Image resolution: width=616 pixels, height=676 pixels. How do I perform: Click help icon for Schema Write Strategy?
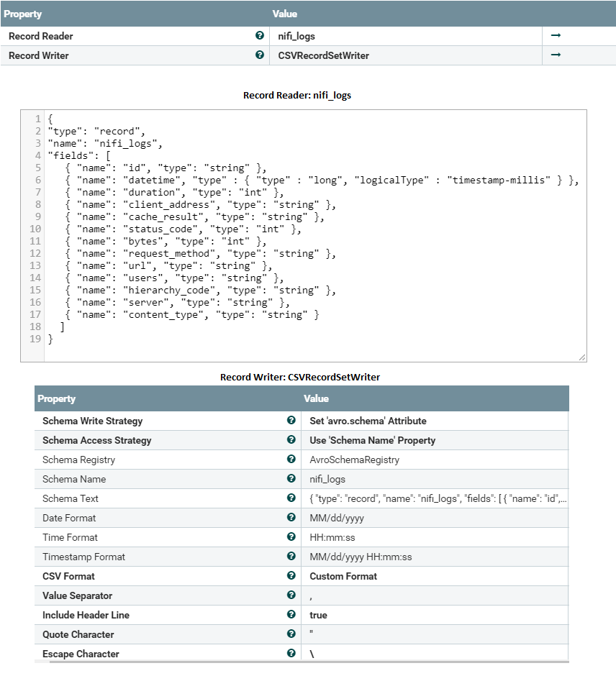pos(291,421)
